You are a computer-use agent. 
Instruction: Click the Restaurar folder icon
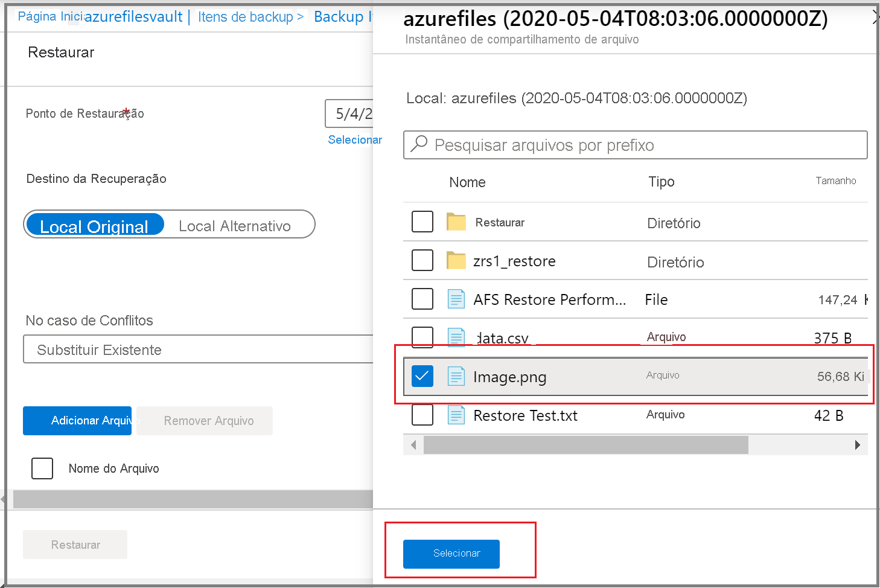(456, 222)
